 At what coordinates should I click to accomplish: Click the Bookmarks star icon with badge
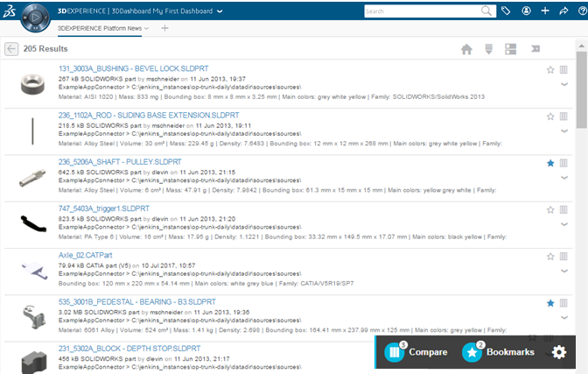pos(472,352)
